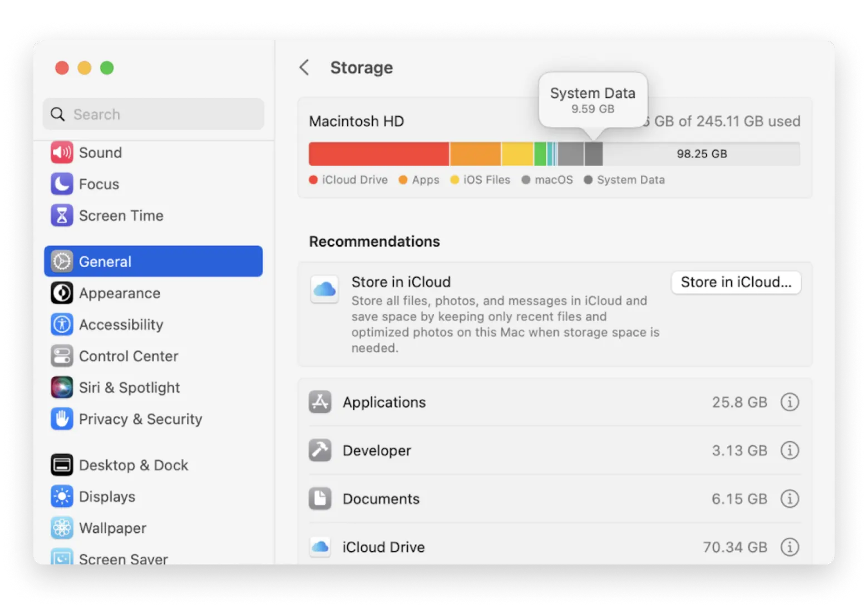Viewport: 868px width, 609px height.
Task: Click the Displays sun icon
Action: pos(62,496)
